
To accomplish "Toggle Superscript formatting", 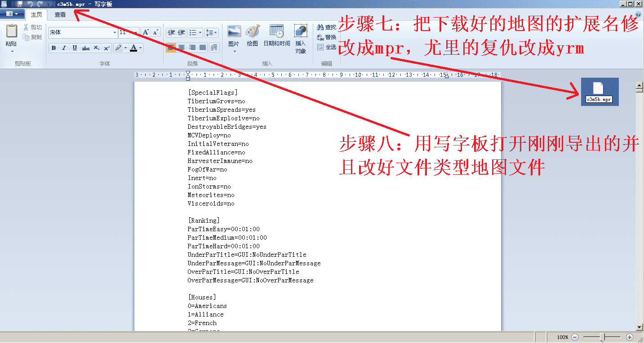I will (x=107, y=48).
